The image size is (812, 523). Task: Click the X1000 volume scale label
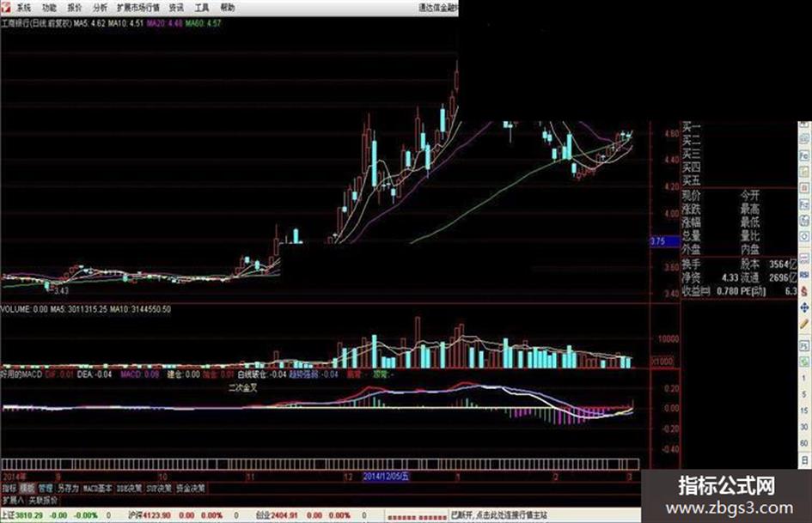click(x=662, y=361)
